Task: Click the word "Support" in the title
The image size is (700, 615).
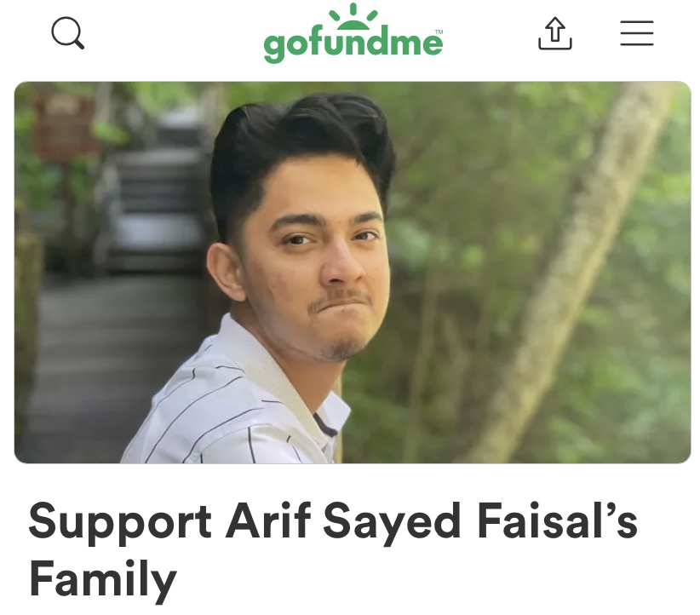Action: (x=119, y=521)
